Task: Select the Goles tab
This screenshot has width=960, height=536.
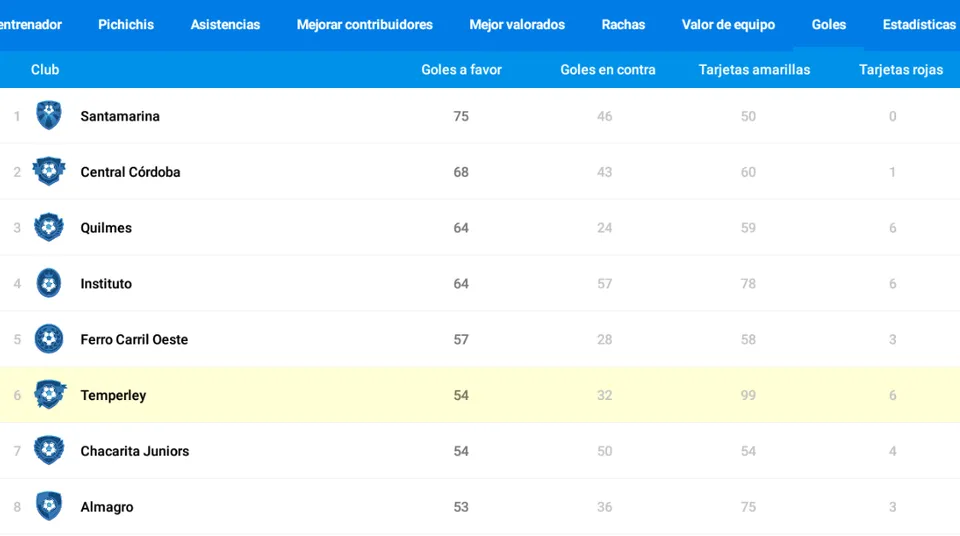Action: (829, 25)
